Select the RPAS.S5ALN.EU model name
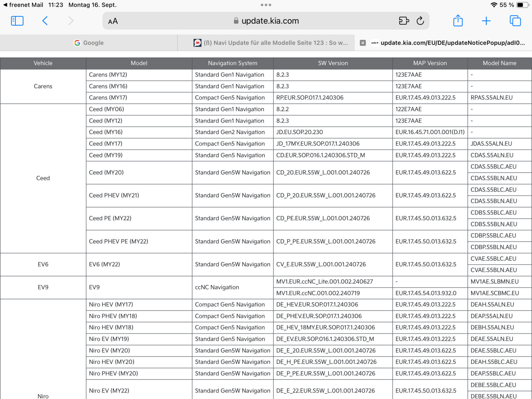The width and height of the screenshot is (532, 399). (499, 98)
